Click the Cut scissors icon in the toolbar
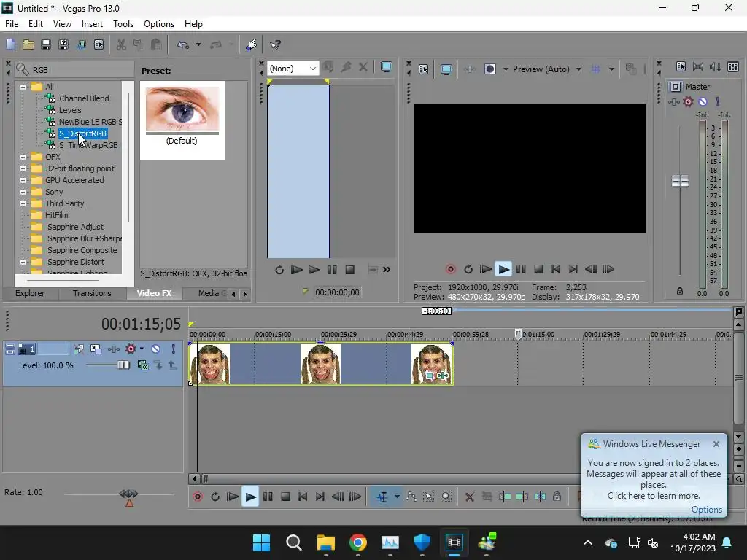The height and width of the screenshot is (560, 747). point(122,44)
